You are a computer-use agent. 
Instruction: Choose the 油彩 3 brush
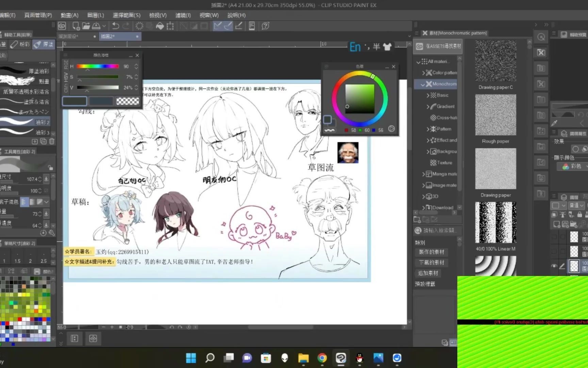(x=25, y=132)
